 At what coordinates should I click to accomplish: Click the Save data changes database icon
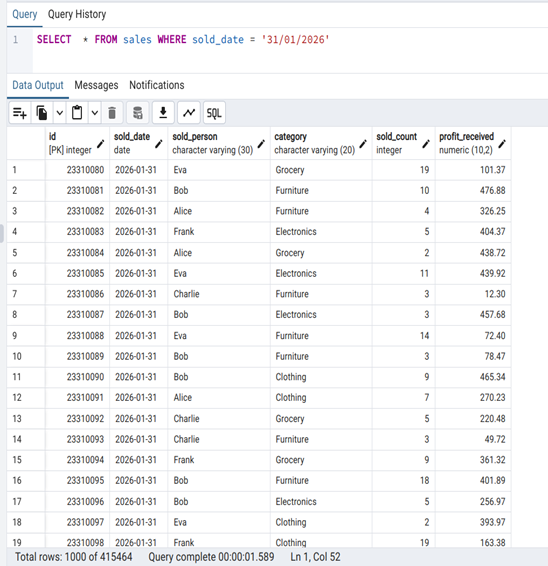(138, 113)
